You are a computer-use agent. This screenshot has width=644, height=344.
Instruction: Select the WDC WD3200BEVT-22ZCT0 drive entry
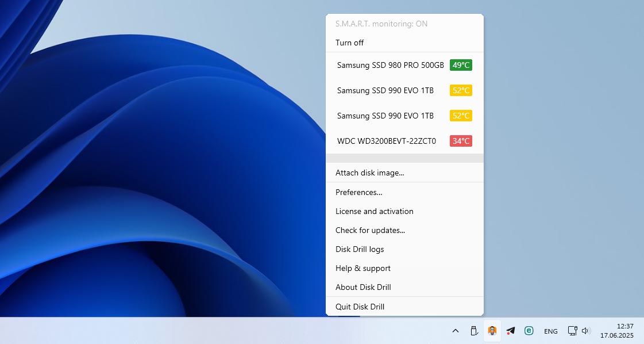[386, 140]
